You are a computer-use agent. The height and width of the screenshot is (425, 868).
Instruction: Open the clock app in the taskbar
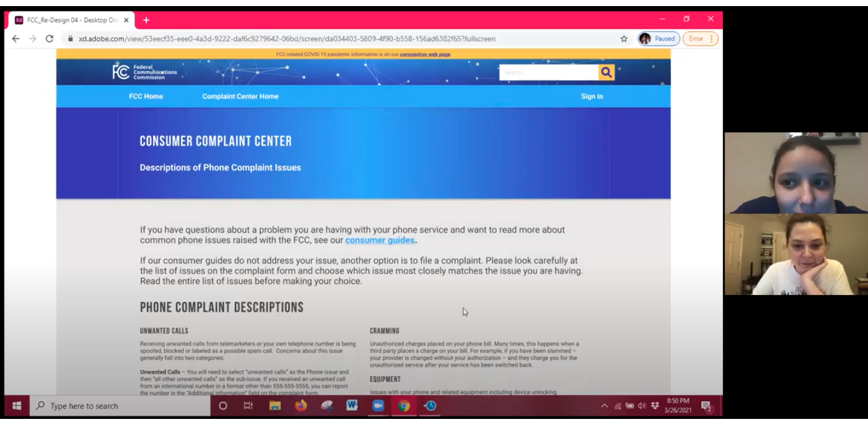(x=430, y=406)
